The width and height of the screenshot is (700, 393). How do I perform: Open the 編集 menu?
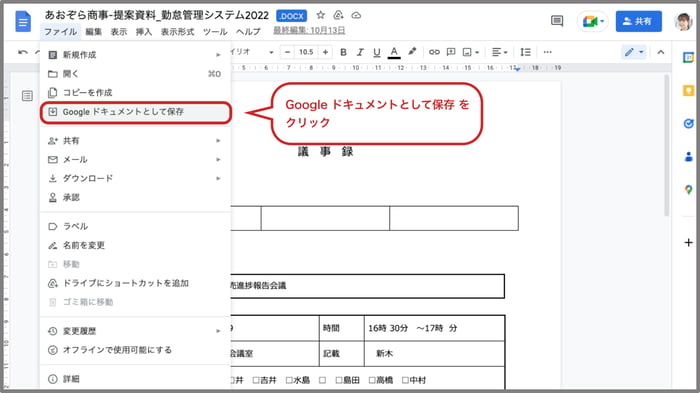click(94, 32)
